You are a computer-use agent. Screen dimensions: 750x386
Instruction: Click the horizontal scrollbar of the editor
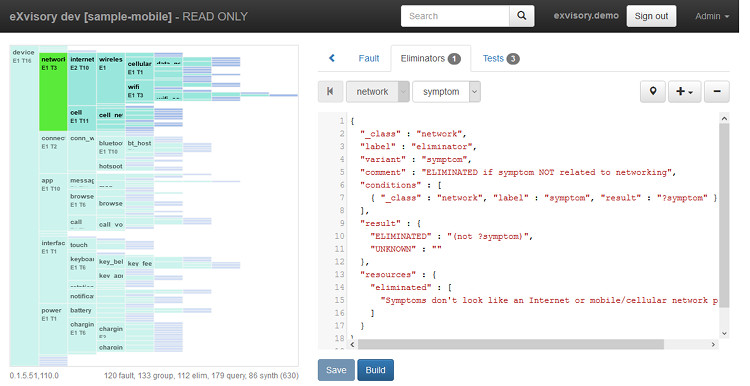[511, 344]
